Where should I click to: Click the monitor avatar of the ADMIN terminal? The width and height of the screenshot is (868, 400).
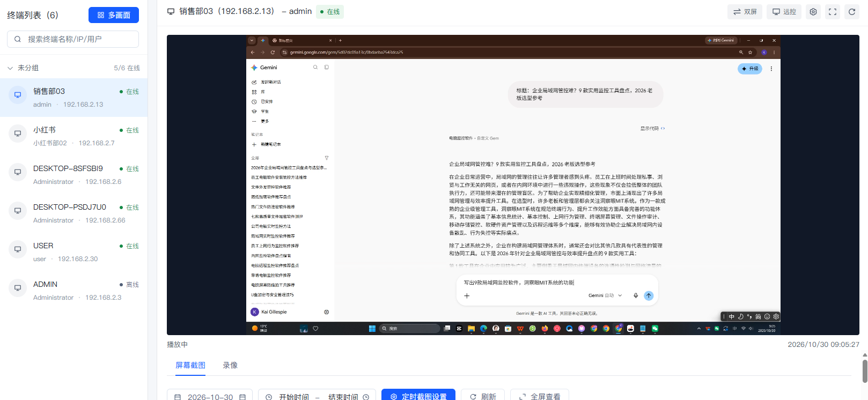pyautogui.click(x=18, y=288)
